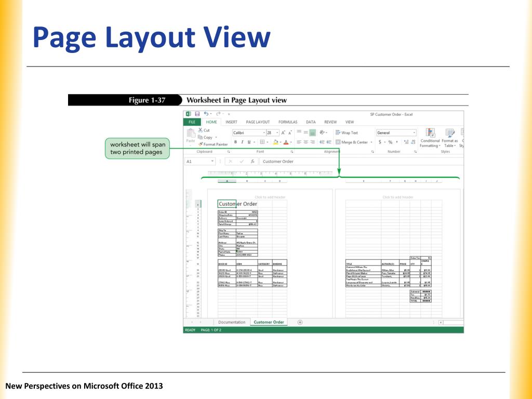Viewport: 532px width, 399px height.
Task: Open Conditional Formatting menu
Action: [x=430, y=138]
